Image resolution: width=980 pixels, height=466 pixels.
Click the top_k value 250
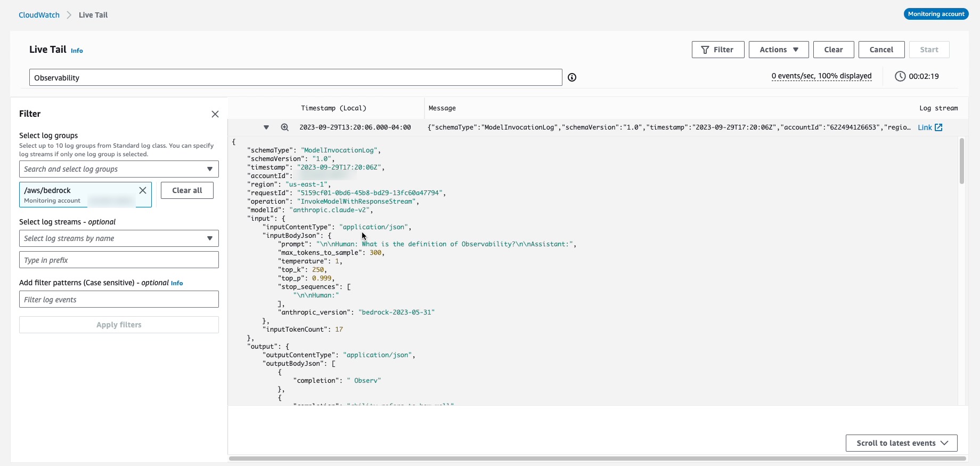coord(318,270)
